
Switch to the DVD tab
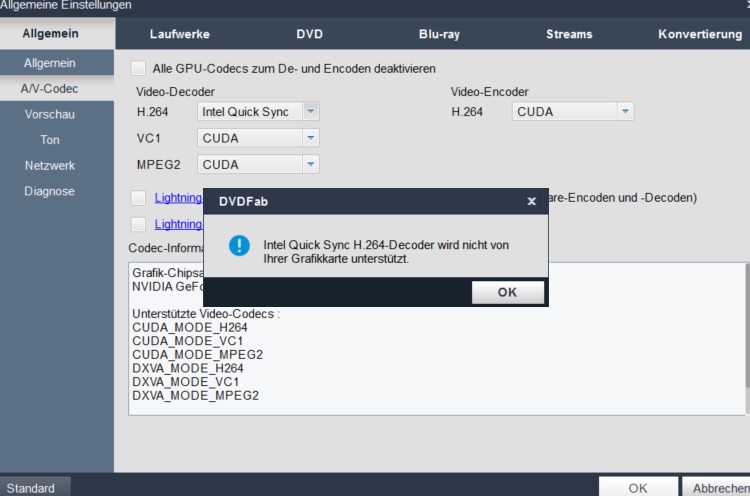pyautogui.click(x=309, y=34)
